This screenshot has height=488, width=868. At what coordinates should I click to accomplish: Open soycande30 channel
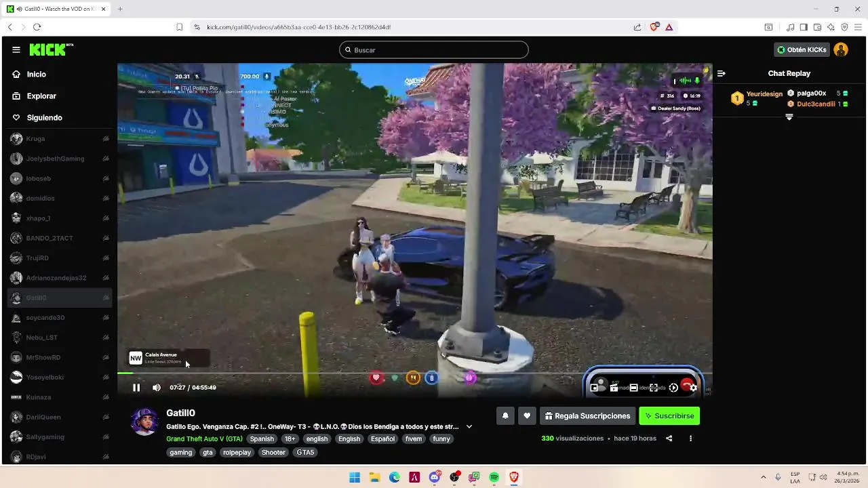(x=60, y=318)
